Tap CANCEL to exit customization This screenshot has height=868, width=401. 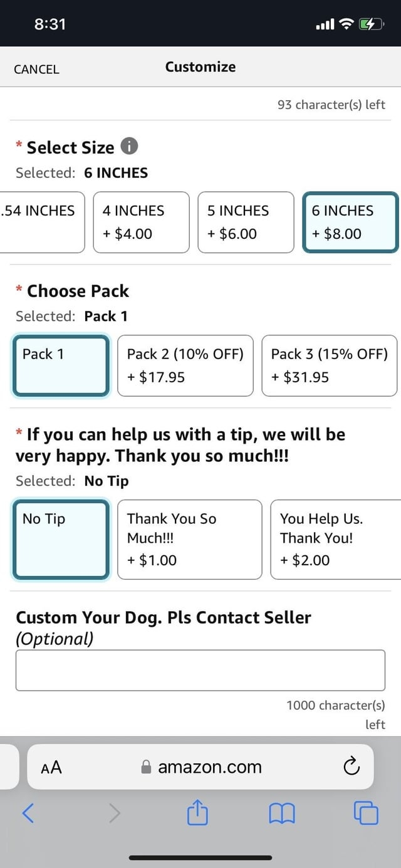pyautogui.click(x=36, y=69)
